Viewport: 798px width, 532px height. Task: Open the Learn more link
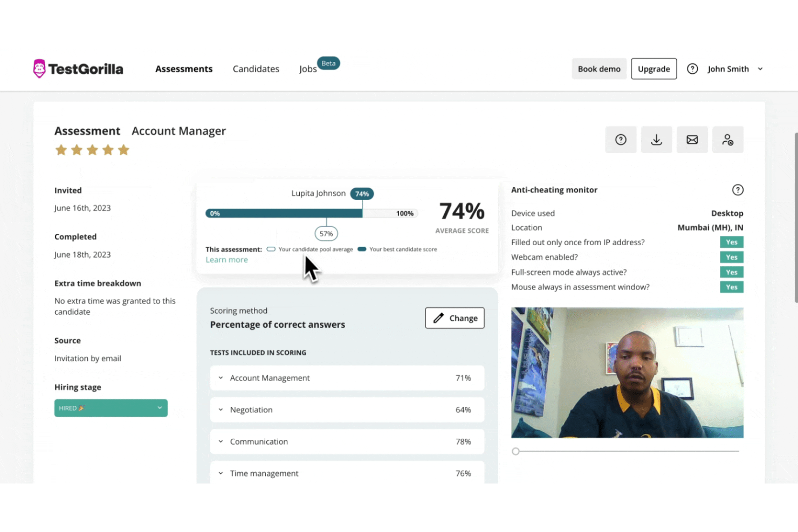[x=226, y=260]
